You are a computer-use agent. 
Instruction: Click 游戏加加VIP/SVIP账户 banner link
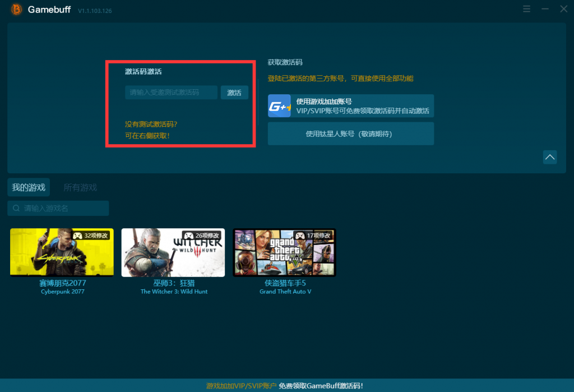point(241,385)
